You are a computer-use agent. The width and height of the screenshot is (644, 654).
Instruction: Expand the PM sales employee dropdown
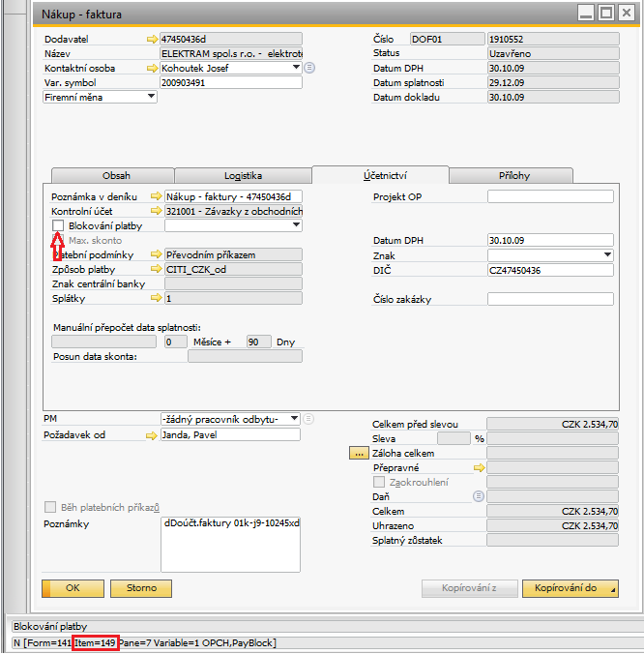294,419
